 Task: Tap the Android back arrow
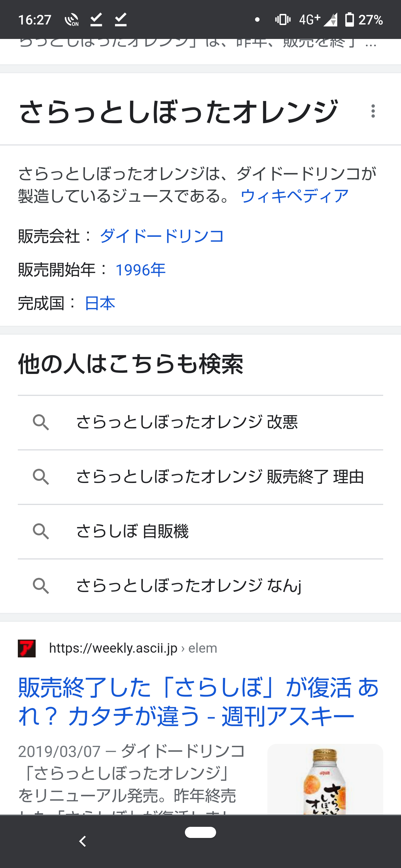tap(82, 841)
